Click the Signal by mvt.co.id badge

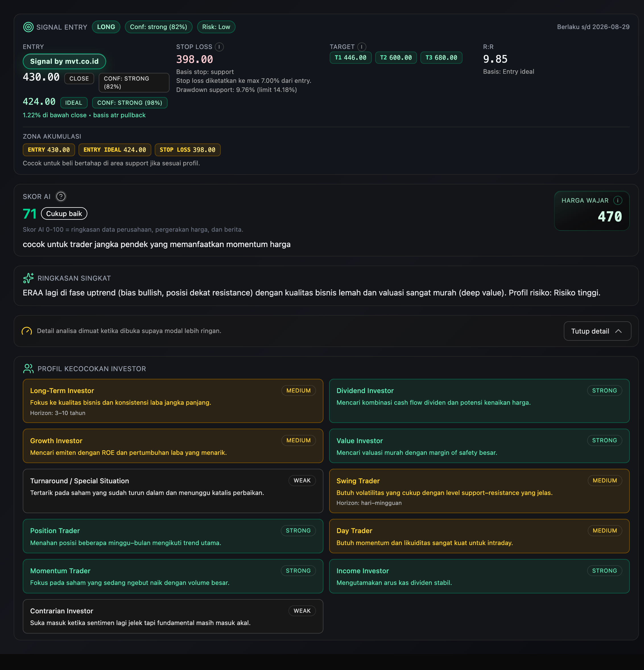pyautogui.click(x=64, y=61)
